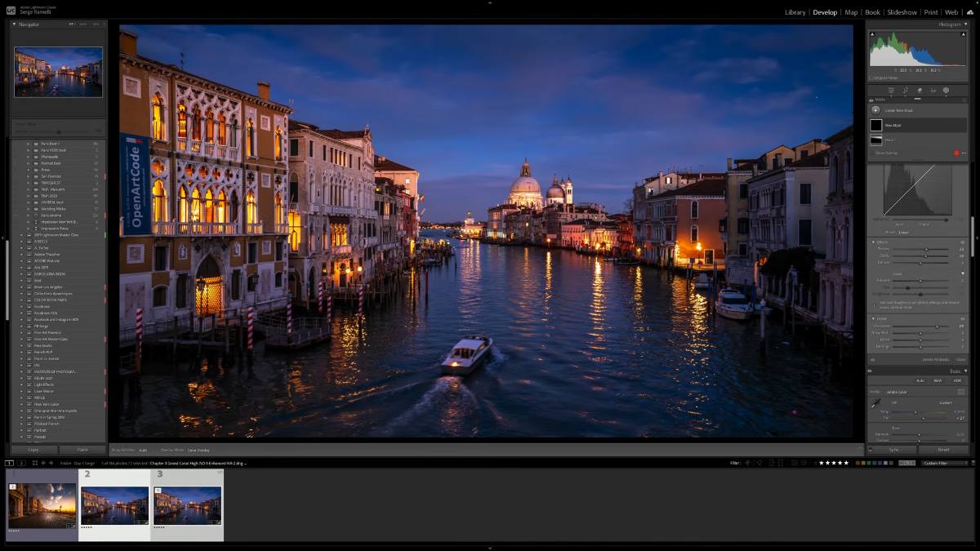The image size is (980, 551).
Task: Switch to the Slideshow module
Action: pyautogui.click(x=902, y=12)
